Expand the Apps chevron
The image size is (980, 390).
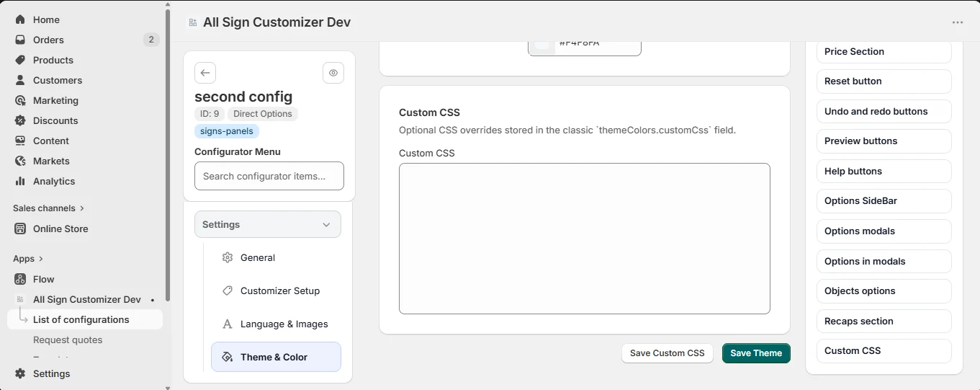[41, 259]
